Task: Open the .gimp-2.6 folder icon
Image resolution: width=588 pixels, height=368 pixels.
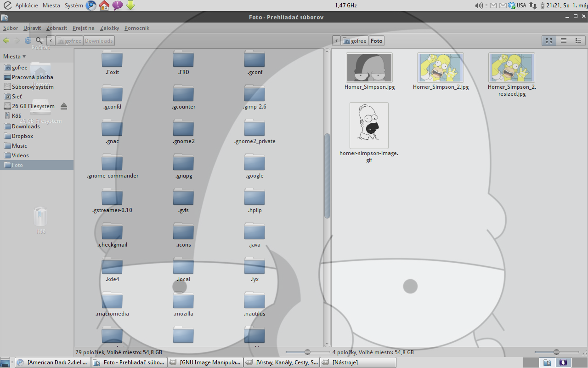Action: click(x=254, y=93)
